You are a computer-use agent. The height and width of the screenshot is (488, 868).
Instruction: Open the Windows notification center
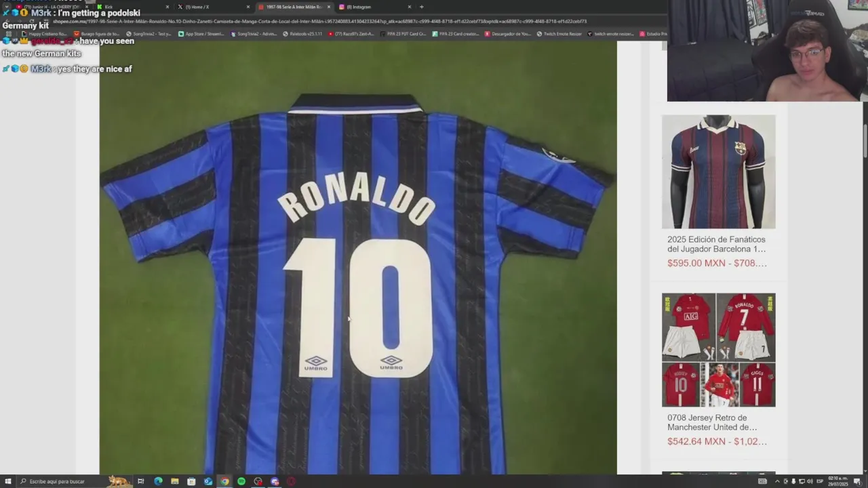coord(857,481)
